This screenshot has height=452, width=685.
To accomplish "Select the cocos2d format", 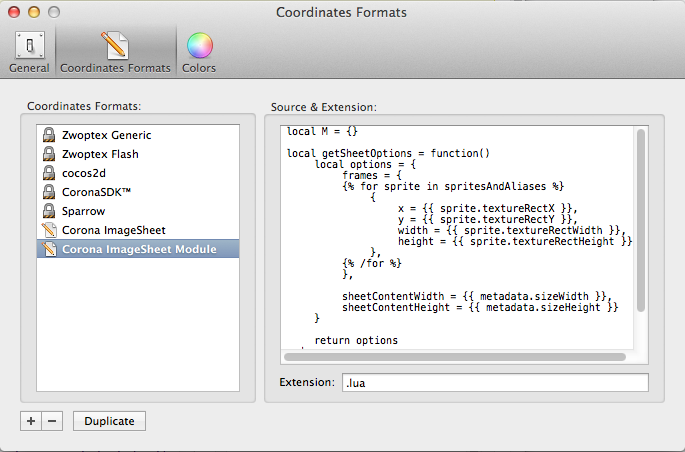I will click(138, 173).
